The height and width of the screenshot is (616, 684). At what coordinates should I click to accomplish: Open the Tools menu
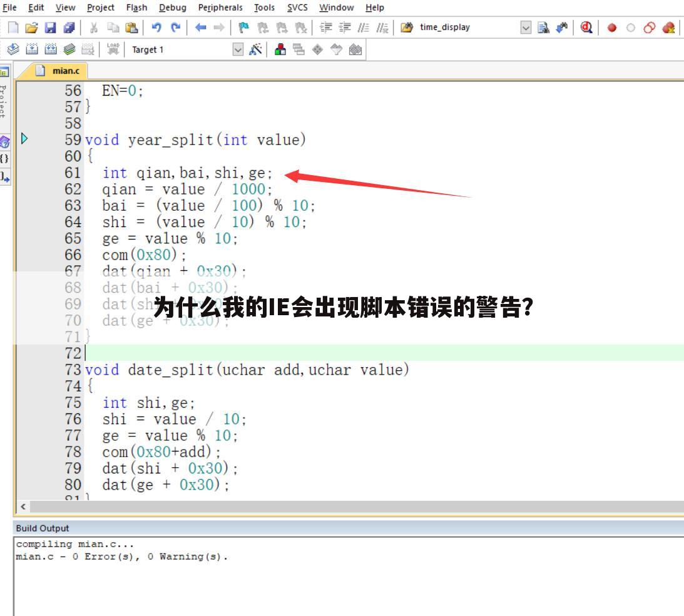pos(264,8)
